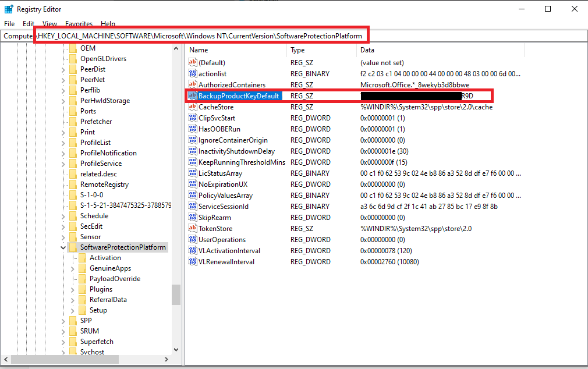
Task: Click the ServiceSessionId binary icon
Action: (x=192, y=206)
